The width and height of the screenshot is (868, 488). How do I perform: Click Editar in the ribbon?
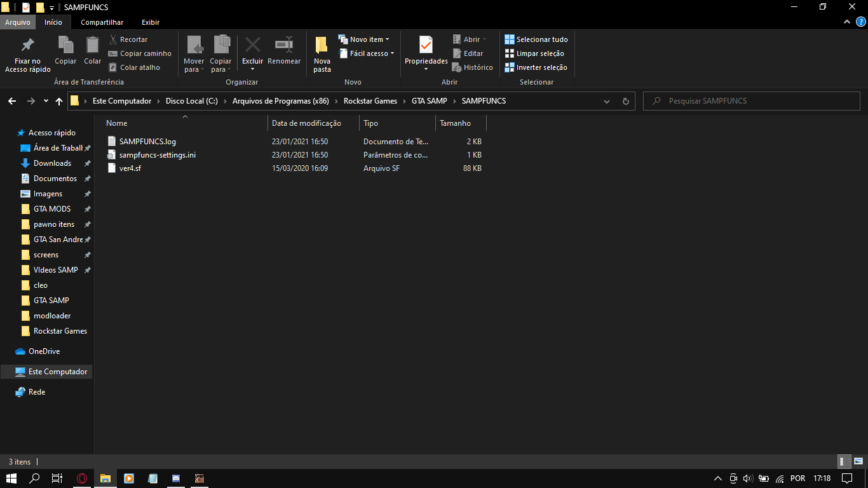468,53
